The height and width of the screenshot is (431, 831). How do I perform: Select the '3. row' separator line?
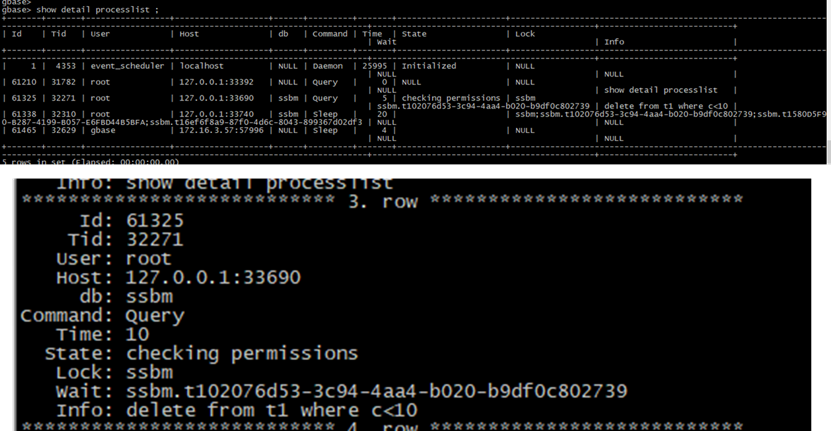[x=382, y=201]
